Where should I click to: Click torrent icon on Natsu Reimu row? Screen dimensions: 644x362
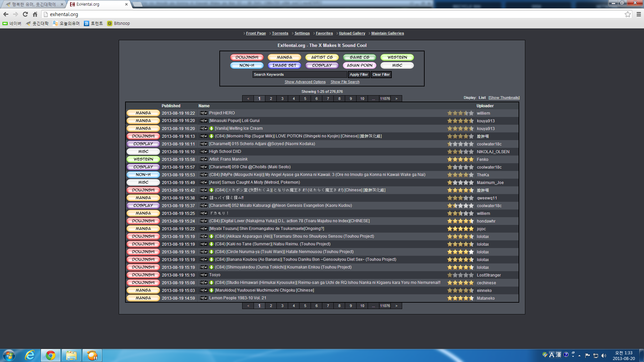pos(211,244)
